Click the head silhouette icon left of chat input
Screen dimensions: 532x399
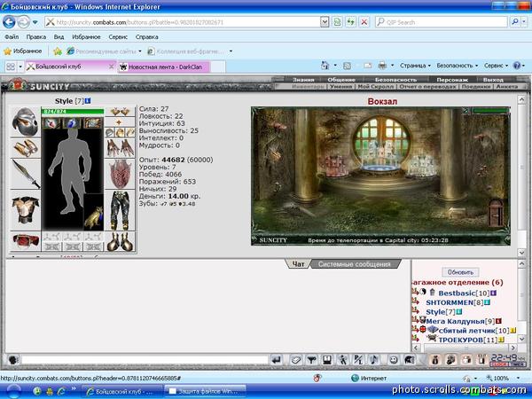[13, 360]
